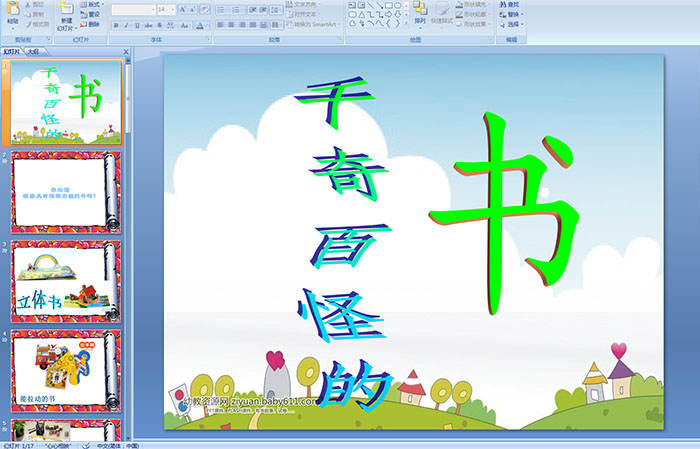The width and height of the screenshot is (700, 449).
Task: Select the horizontal Text Box shape
Action: 352,5
